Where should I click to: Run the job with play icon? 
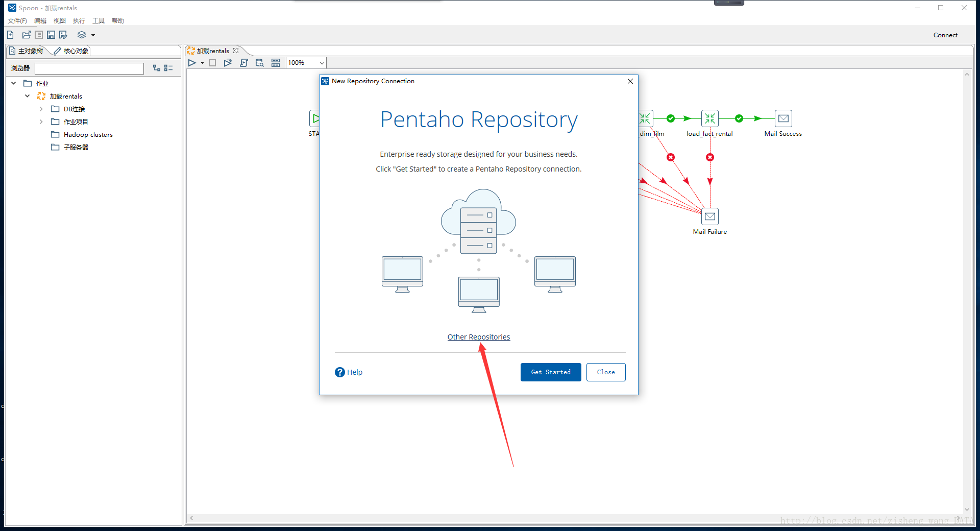[x=192, y=63]
